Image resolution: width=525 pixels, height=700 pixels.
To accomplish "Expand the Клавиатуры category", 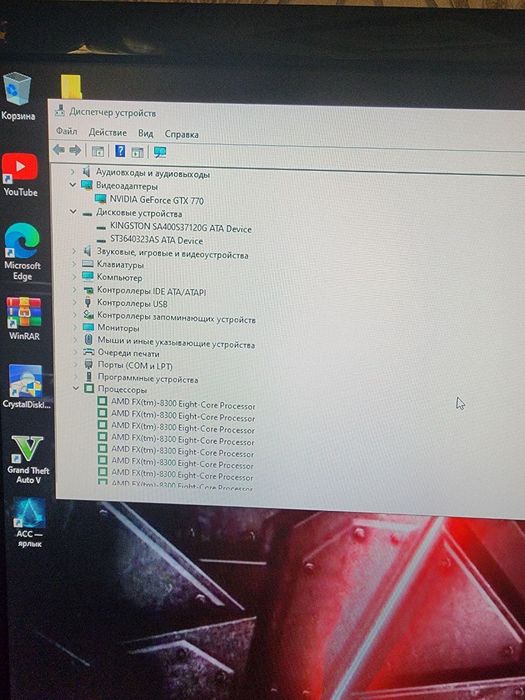I will click(x=75, y=264).
